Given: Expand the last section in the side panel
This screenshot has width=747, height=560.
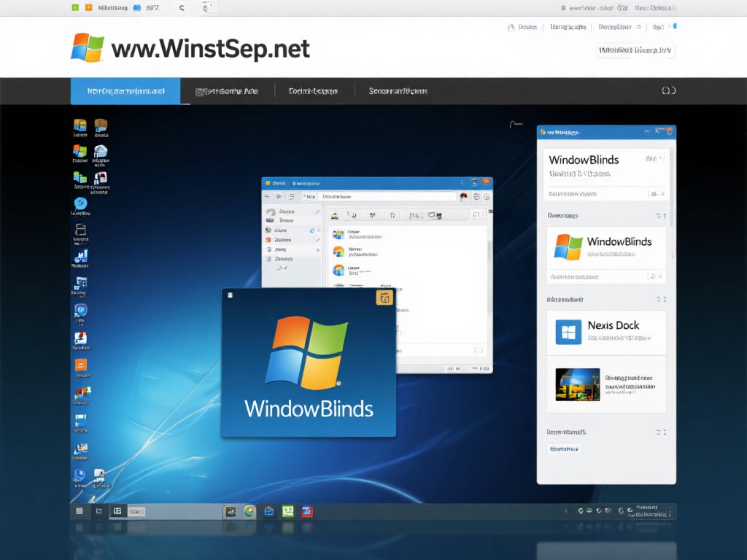Looking at the screenshot, I should pyautogui.click(x=660, y=432).
